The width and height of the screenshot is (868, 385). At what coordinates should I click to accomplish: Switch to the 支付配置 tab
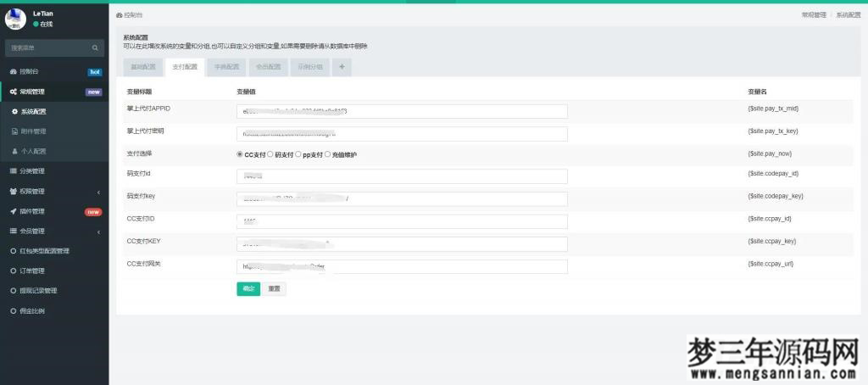click(x=184, y=66)
